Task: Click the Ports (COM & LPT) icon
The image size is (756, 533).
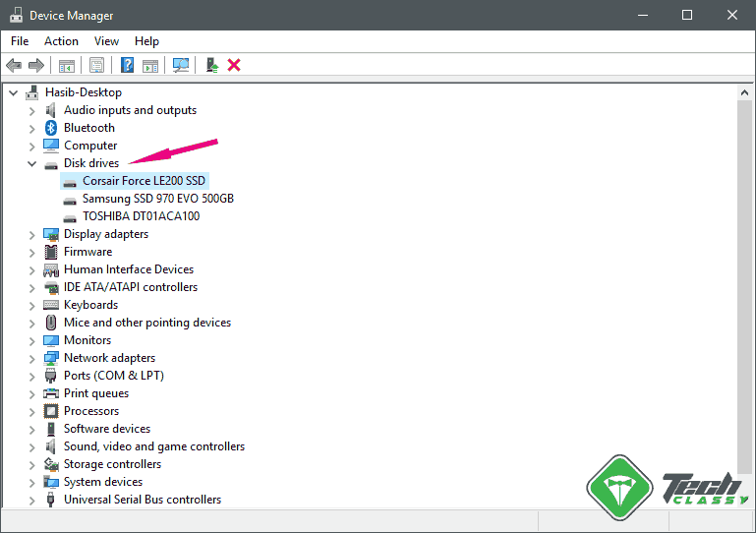Action: (50, 376)
